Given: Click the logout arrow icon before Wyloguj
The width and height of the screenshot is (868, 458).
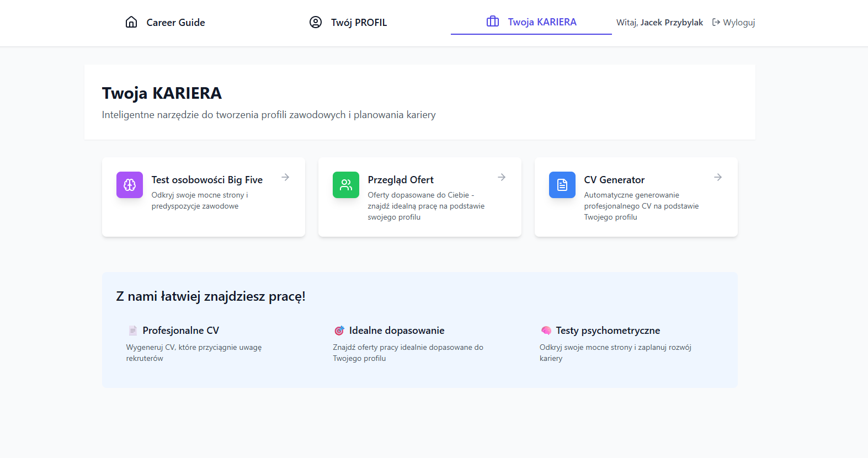Looking at the screenshot, I should (x=716, y=22).
